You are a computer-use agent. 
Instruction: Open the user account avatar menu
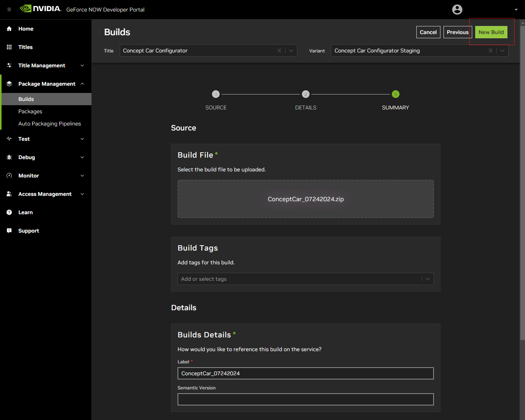(x=457, y=10)
